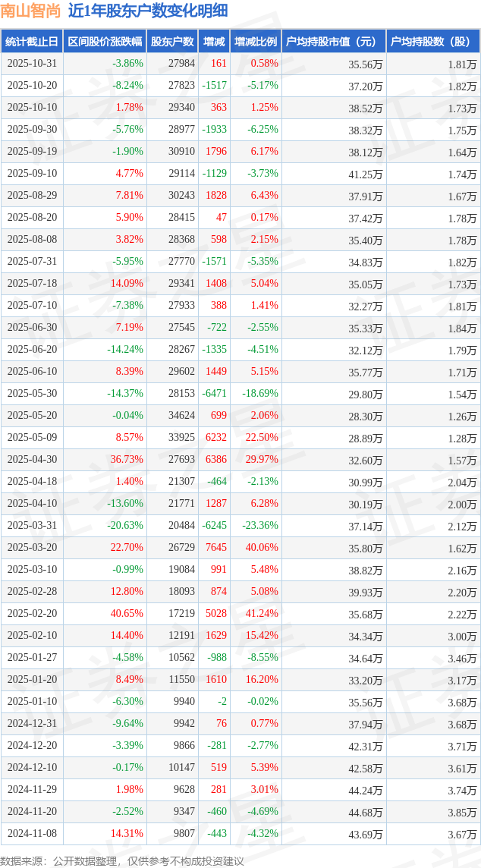The width and height of the screenshot is (481, 868).
Task: Select the 增减比例 column header
Action: coord(256,42)
